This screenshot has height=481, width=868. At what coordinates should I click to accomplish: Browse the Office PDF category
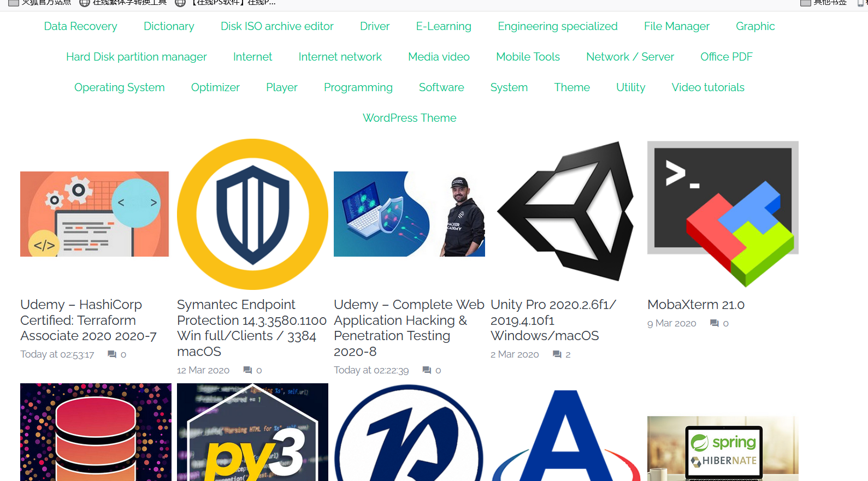click(x=726, y=57)
